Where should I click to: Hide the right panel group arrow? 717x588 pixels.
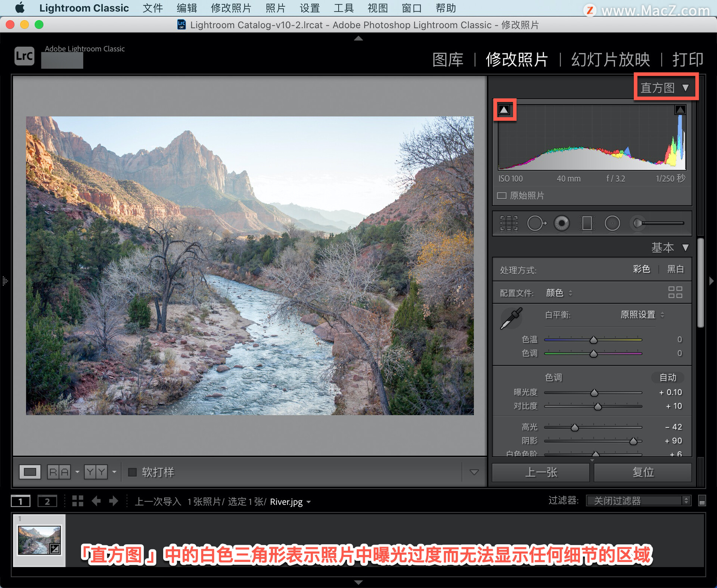[x=711, y=281]
